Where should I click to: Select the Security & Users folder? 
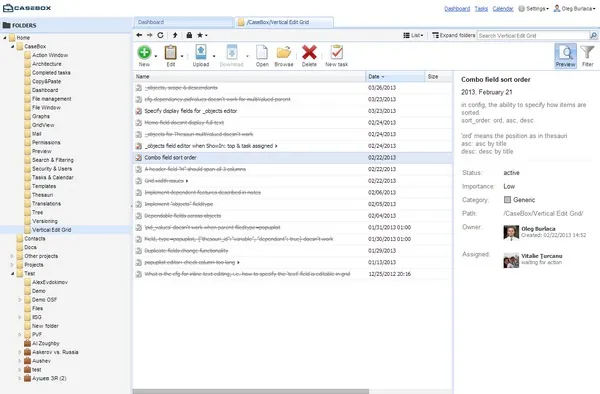click(x=52, y=169)
